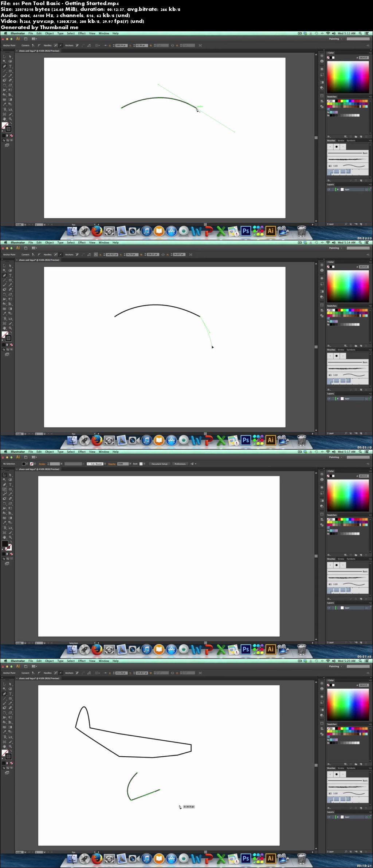This screenshot has height=868, width=373.
Task: Click the Firefox dock icon in the 5:14 AM frame
Action: [x=97, y=440]
